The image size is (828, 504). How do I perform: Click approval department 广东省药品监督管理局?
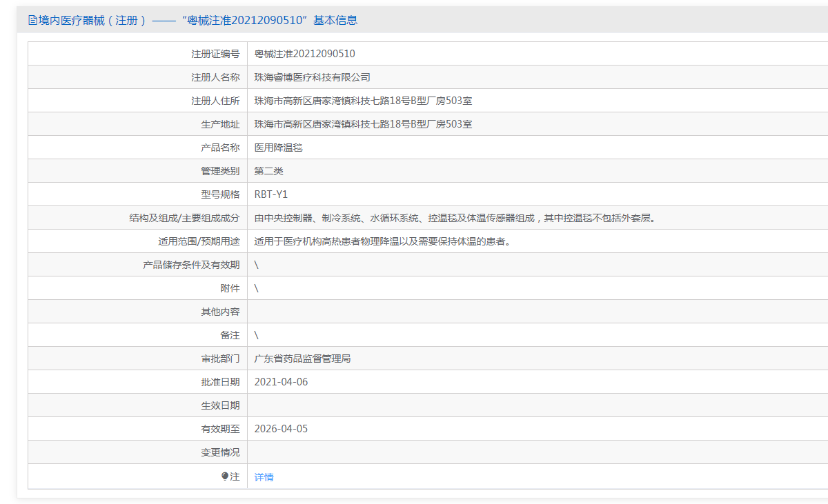(302, 359)
